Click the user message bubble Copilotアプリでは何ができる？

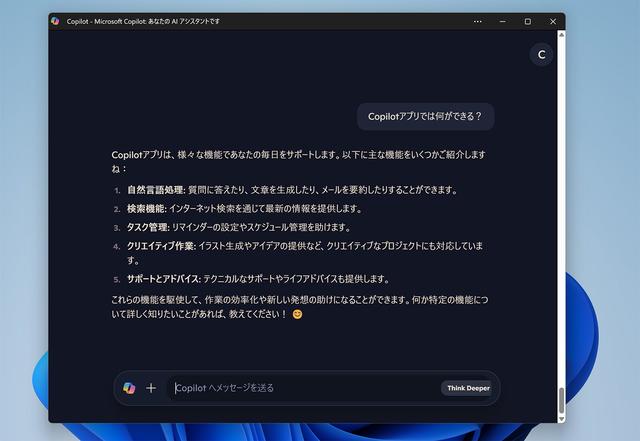(x=425, y=116)
